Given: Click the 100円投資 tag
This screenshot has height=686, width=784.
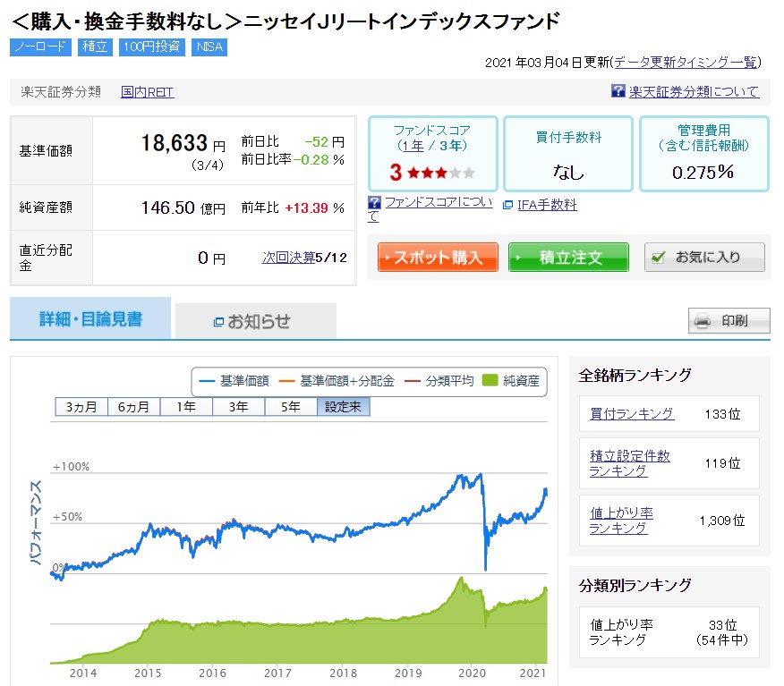Looking at the screenshot, I should (152, 47).
